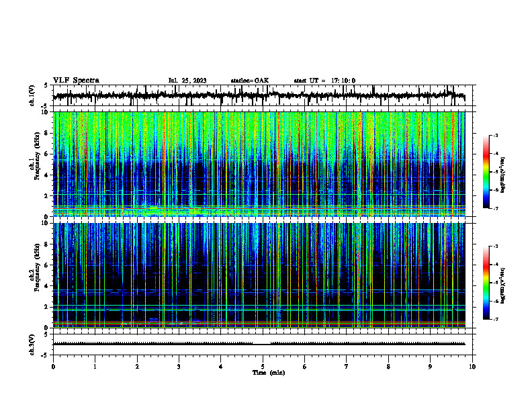Click the "station=GAK" header label

250,81
